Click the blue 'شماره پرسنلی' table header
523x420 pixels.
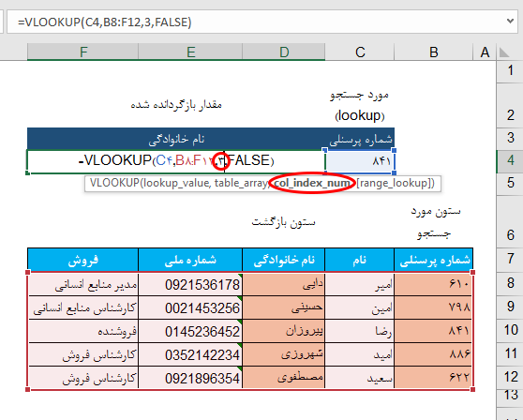pyautogui.click(x=434, y=260)
